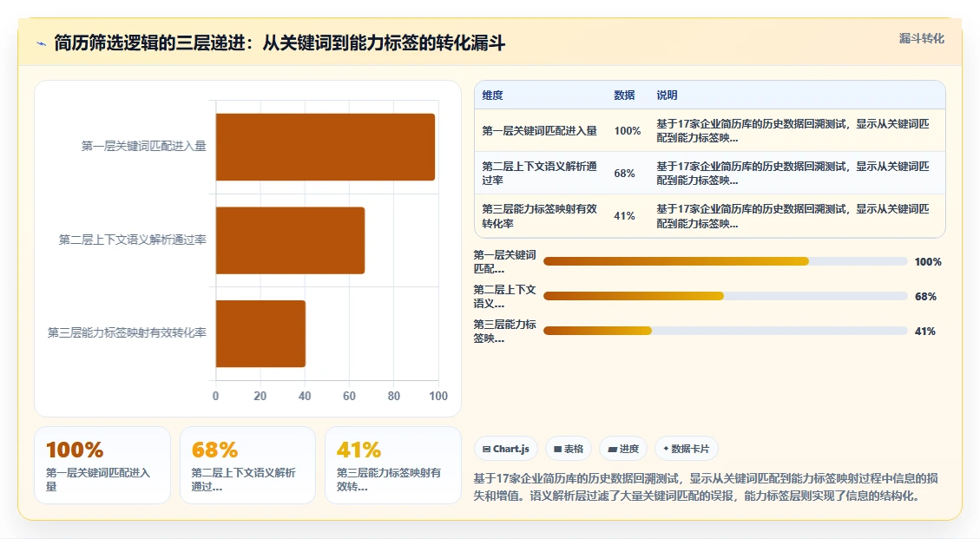Click the third-layer 41 bar in the chart
This screenshot has width=980, height=539.
(260, 333)
